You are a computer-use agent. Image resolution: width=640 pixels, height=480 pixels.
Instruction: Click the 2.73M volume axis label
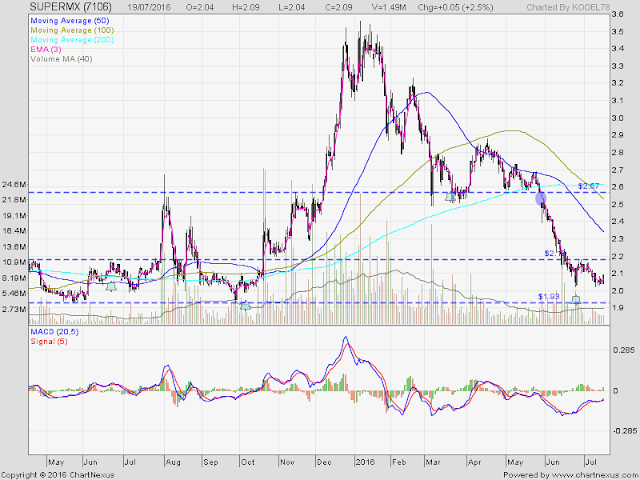pyautogui.click(x=14, y=309)
